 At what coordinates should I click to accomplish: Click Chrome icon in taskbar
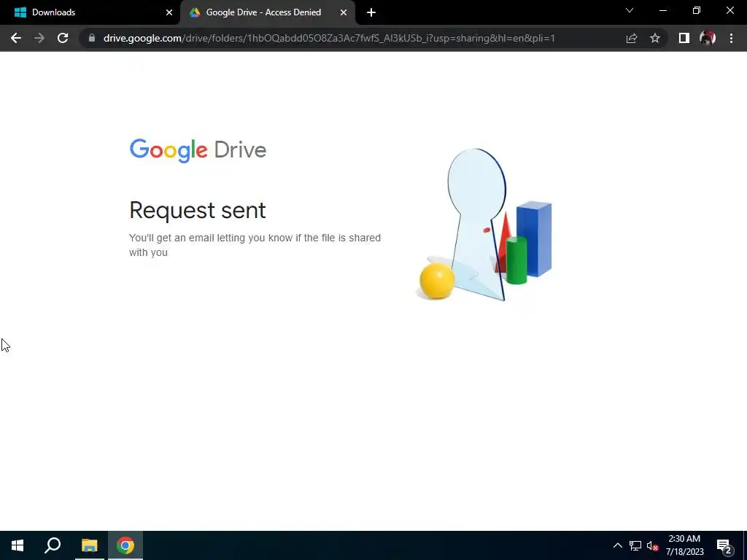(125, 545)
